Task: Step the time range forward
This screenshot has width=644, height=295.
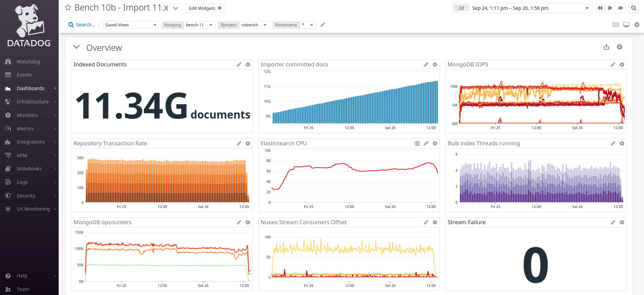Action: coord(620,8)
